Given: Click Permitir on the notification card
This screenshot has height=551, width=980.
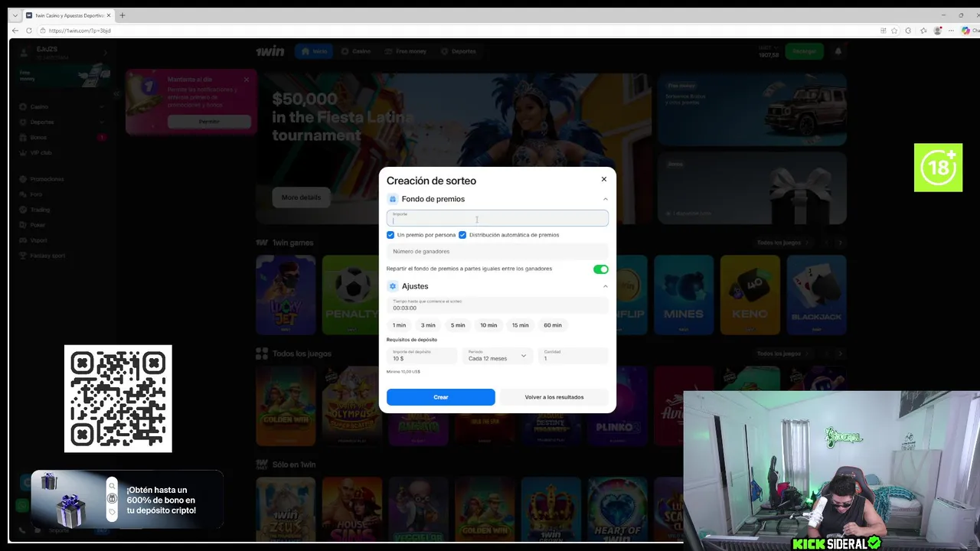Looking at the screenshot, I should tap(209, 121).
